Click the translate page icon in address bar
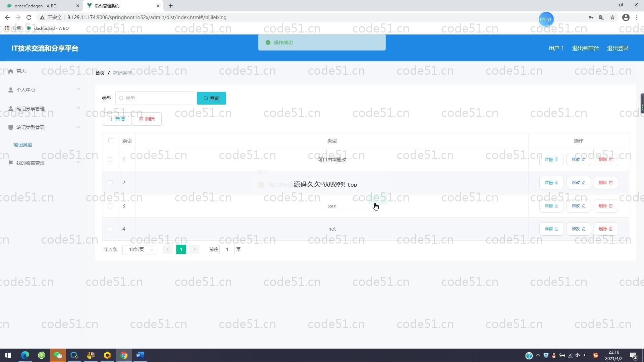644x362 pixels. tap(602, 17)
